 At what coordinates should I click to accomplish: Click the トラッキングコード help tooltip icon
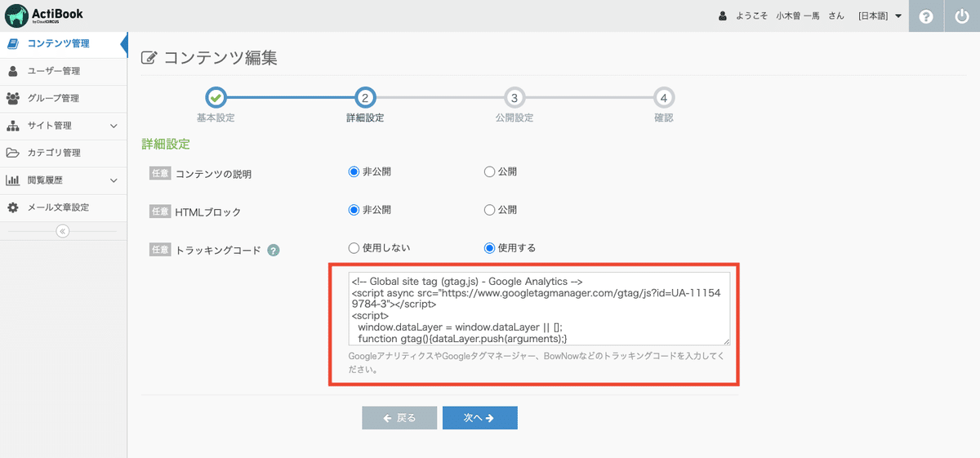click(274, 251)
